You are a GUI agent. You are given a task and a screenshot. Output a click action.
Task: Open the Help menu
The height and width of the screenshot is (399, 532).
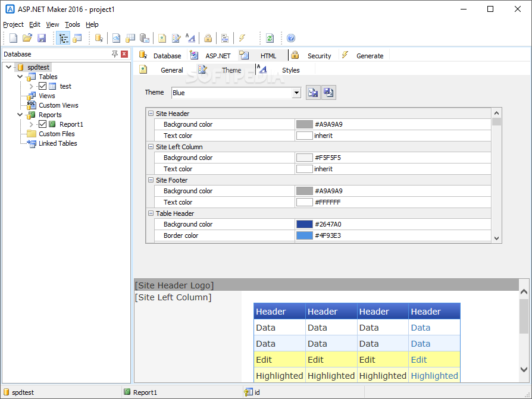[x=92, y=24]
